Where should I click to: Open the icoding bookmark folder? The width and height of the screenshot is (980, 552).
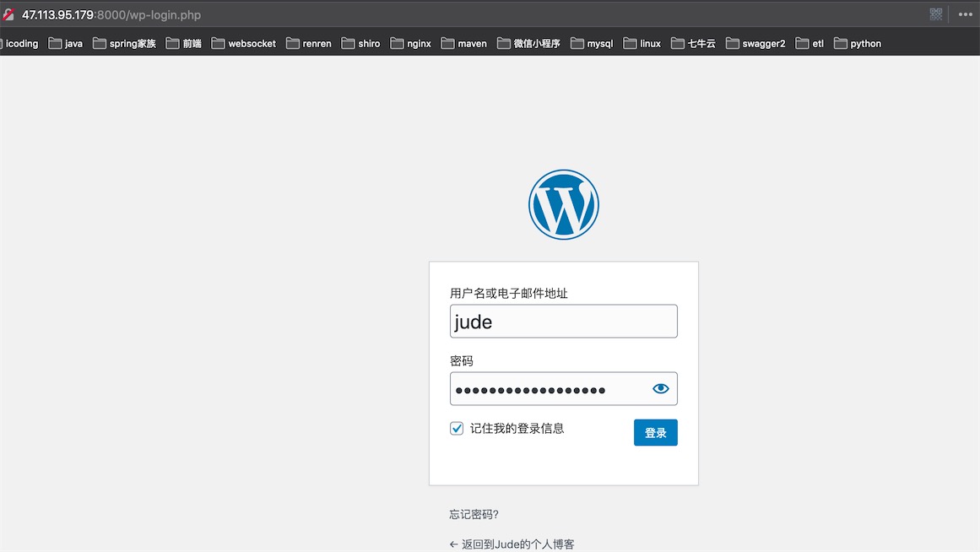(x=20, y=44)
